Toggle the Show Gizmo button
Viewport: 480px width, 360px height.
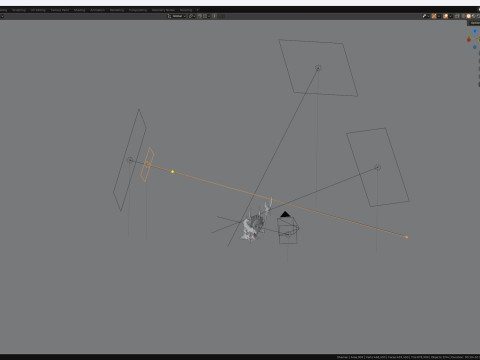tap(434, 16)
